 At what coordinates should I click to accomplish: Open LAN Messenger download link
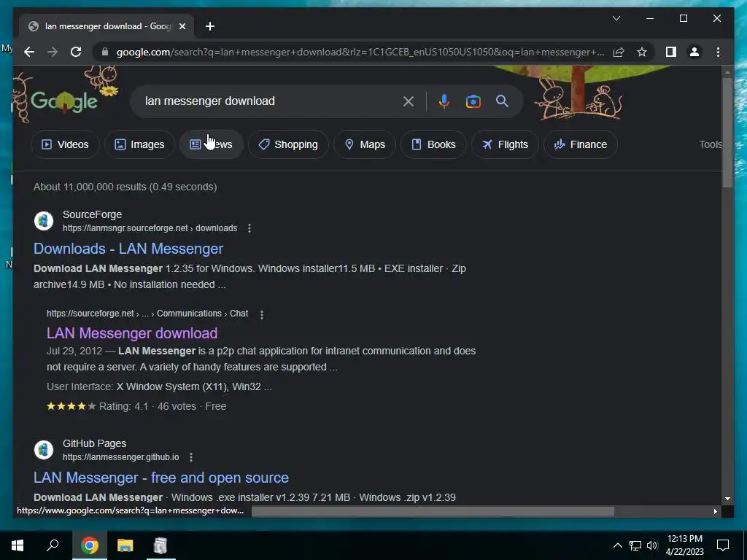point(132,333)
